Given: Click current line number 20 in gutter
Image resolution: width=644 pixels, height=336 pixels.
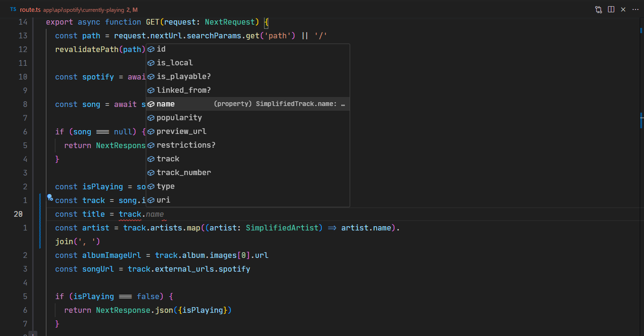Looking at the screenshot, I should pos(18,214).
